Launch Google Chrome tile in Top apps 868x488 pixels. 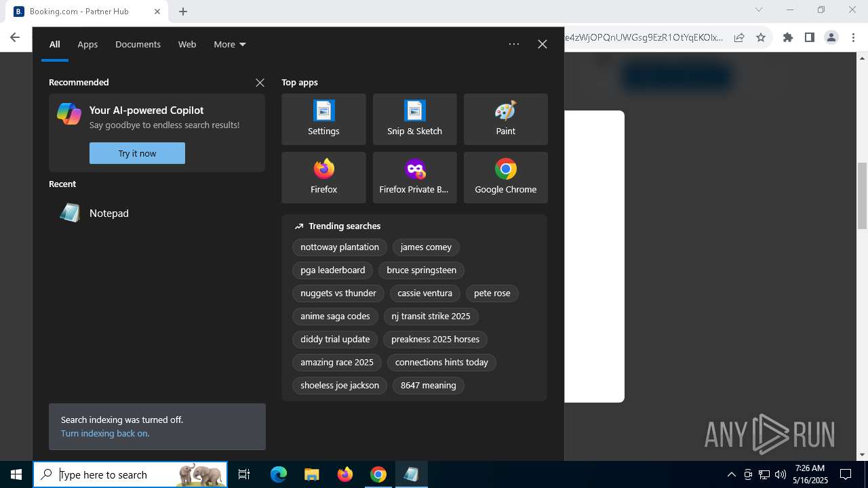pos(505,178)
